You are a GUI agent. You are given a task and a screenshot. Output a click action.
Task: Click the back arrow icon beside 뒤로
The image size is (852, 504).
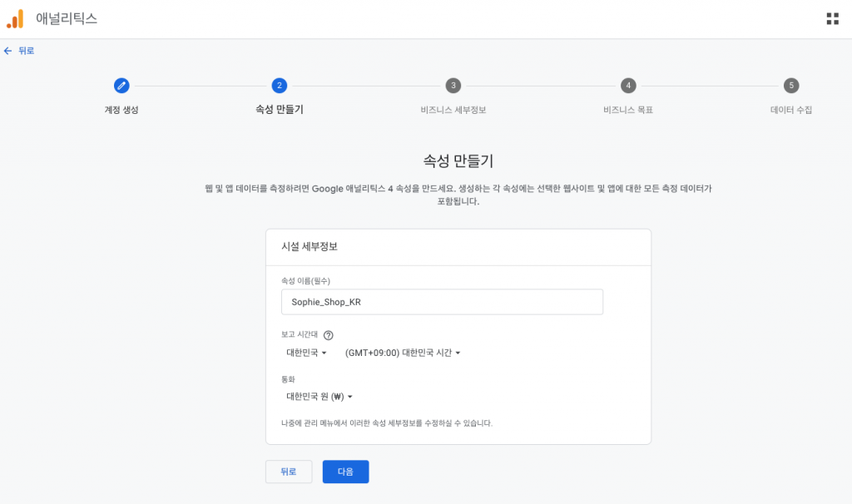point(8,51)
